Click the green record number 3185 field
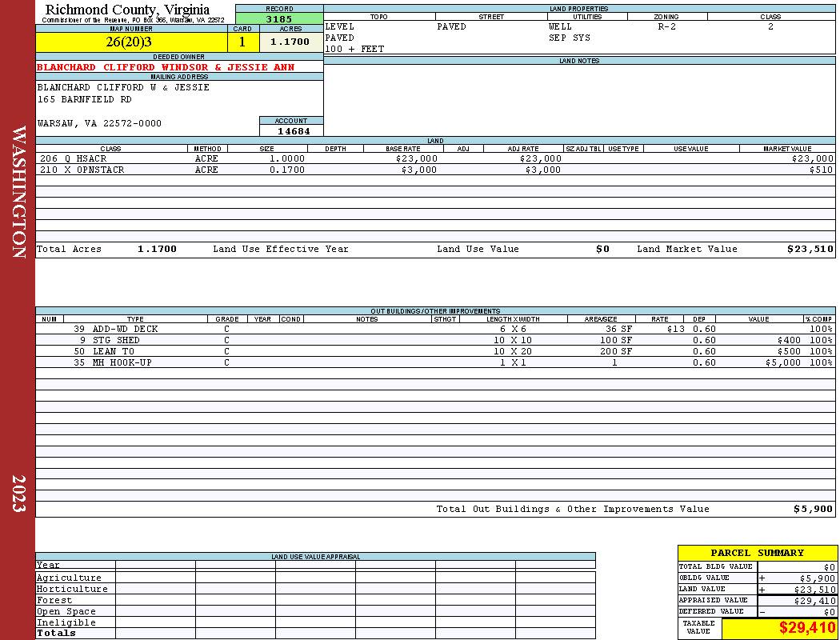Image resolution: width=840 pixels, height=640 pixels. (x=279, y=18)
